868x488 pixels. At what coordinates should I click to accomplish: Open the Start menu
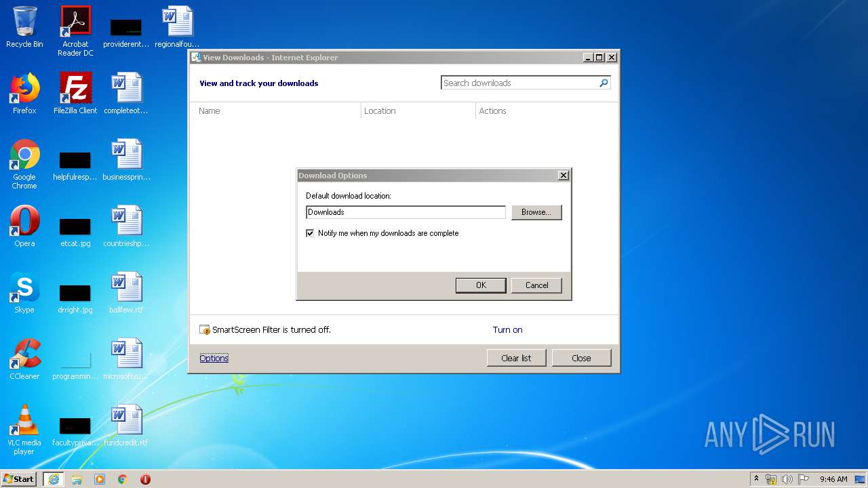tap(19, 479)
